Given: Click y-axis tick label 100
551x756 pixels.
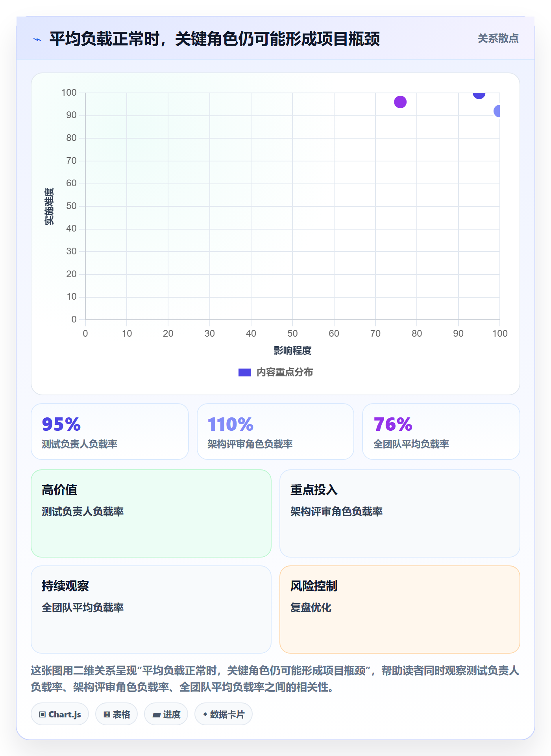Looking at the screenshot, I should click(69, 93).
